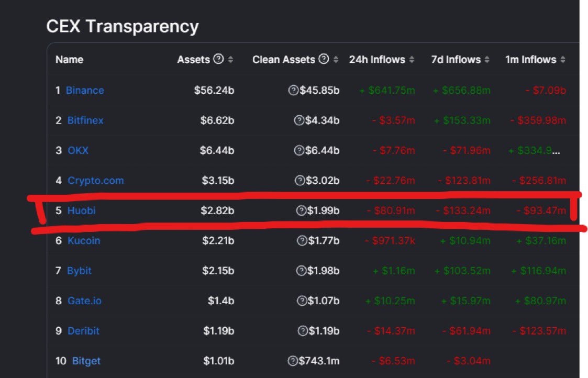Image resolution: width=588 pixels, height=378 pixels.
Task: Open the Deribit exchange link
Action: [x=83, y=331]
